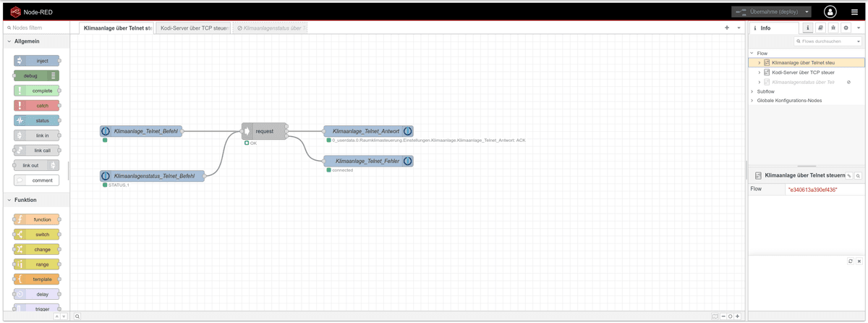Zoom out the workspace view

723,316
